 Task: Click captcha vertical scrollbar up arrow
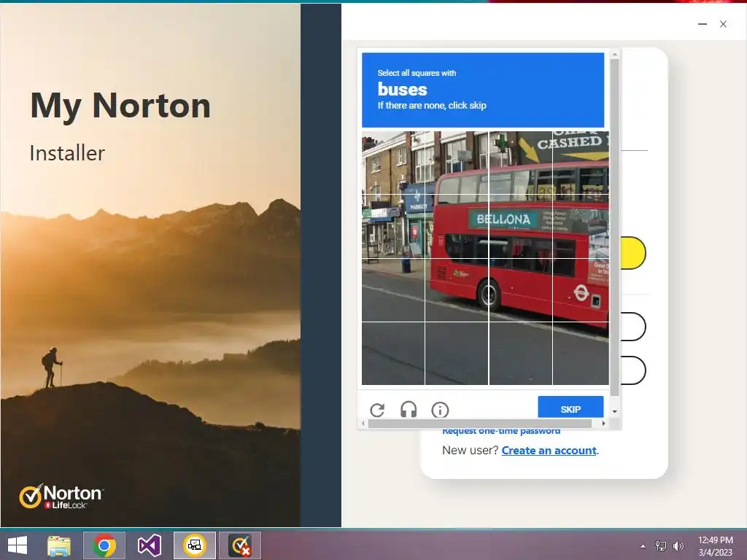(614, 54)
